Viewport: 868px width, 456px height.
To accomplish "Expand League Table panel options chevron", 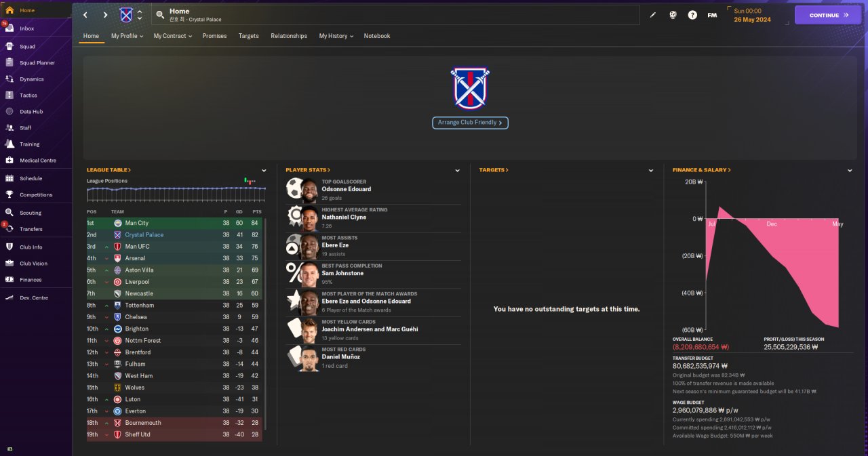I will point(264,171).
